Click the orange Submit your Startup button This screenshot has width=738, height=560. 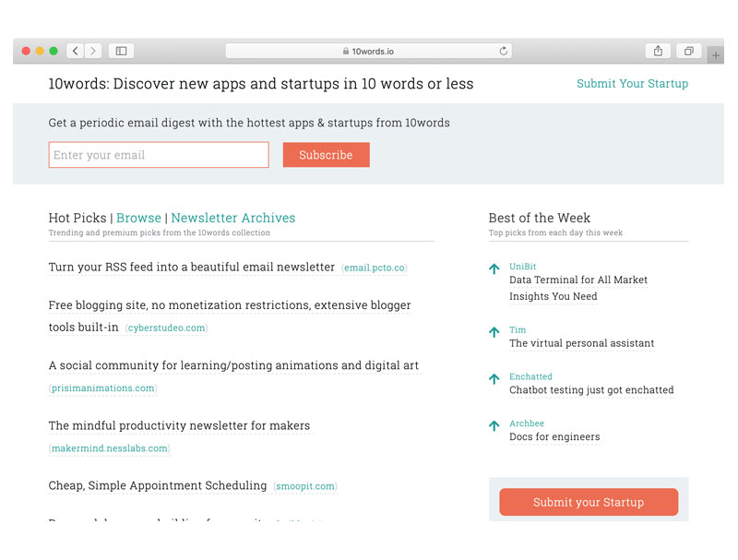click(x=589, y=502)
